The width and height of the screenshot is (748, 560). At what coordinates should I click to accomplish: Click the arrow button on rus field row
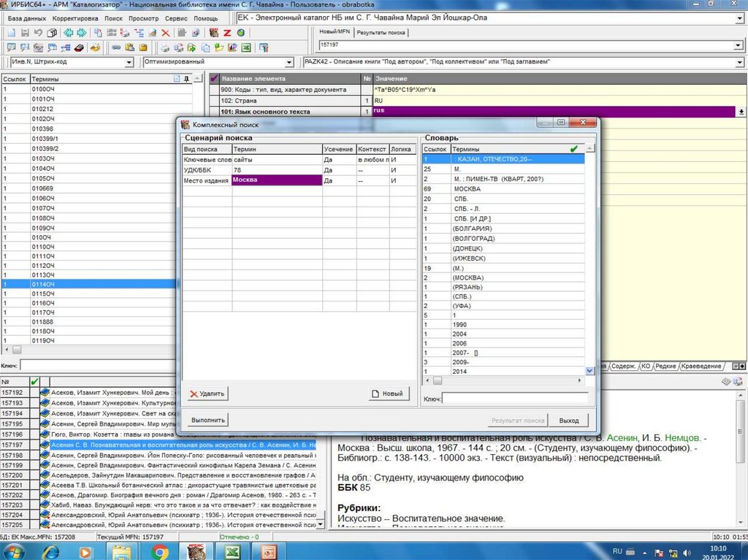click(x=741, y=112)
